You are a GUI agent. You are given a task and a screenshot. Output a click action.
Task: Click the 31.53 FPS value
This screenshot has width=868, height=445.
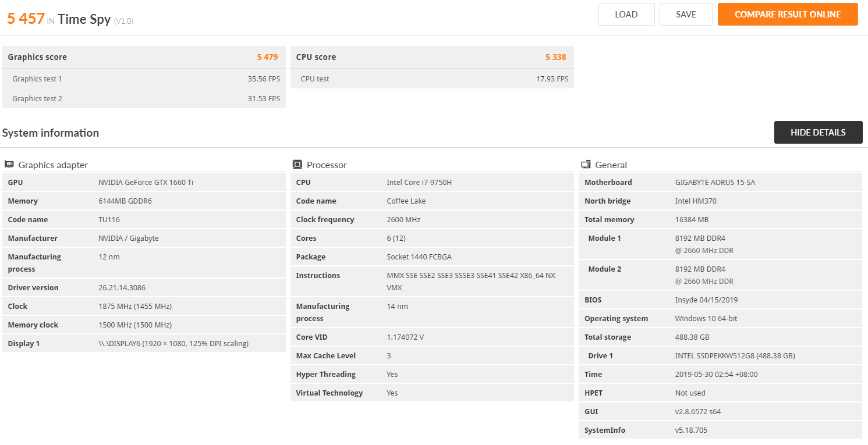click(x=264, y=98)
